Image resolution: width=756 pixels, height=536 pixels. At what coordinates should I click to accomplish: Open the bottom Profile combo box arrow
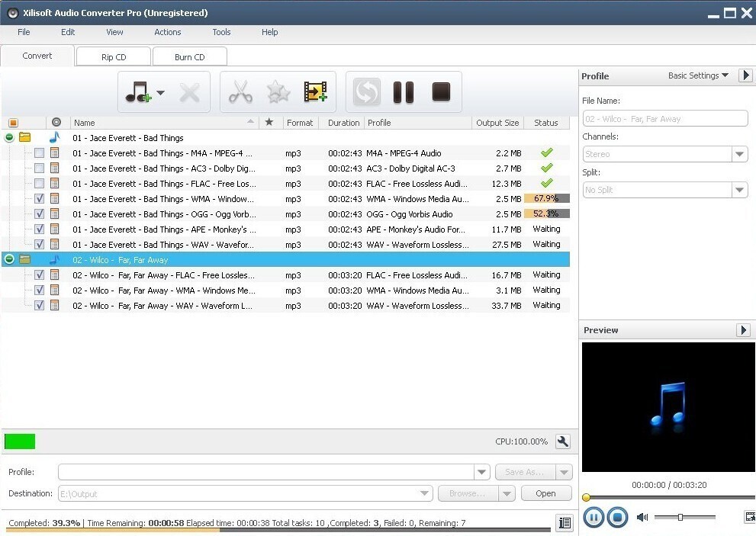481,472
